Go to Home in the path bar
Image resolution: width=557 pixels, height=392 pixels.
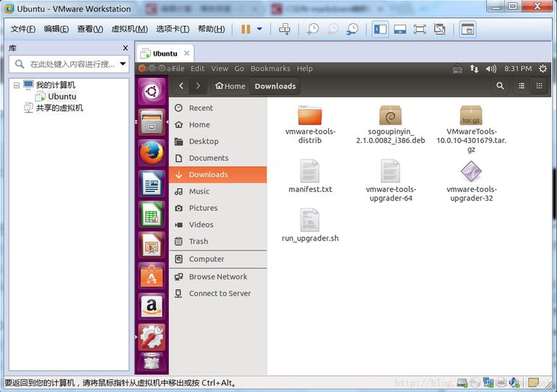230,86
